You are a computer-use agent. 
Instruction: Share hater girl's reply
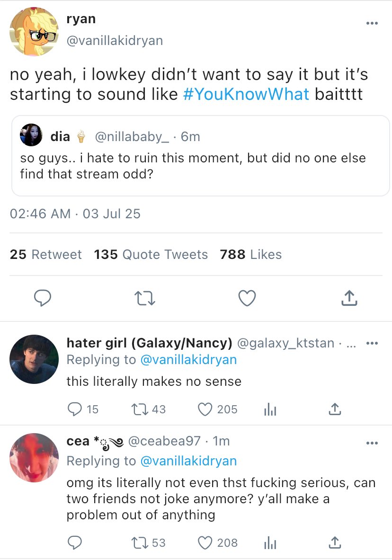pos(334,409)
